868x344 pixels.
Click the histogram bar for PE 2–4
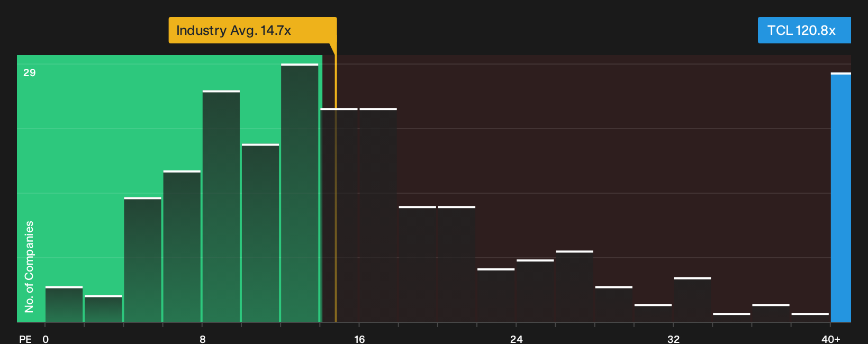click(x=103, y=309)
